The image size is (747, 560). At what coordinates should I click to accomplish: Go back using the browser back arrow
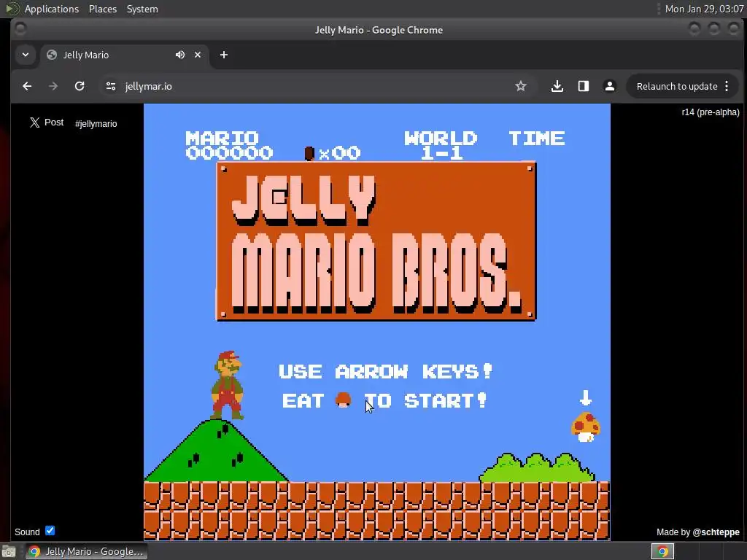tap(27, 86)
